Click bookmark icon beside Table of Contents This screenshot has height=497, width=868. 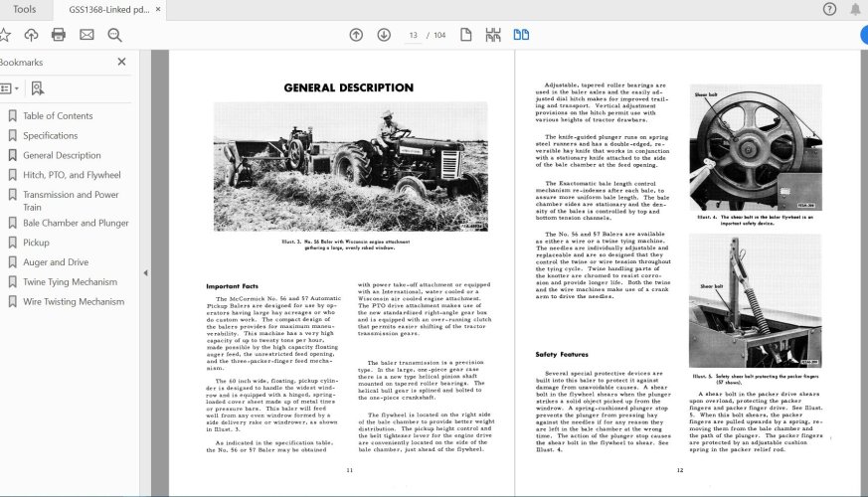pos(12,115)
